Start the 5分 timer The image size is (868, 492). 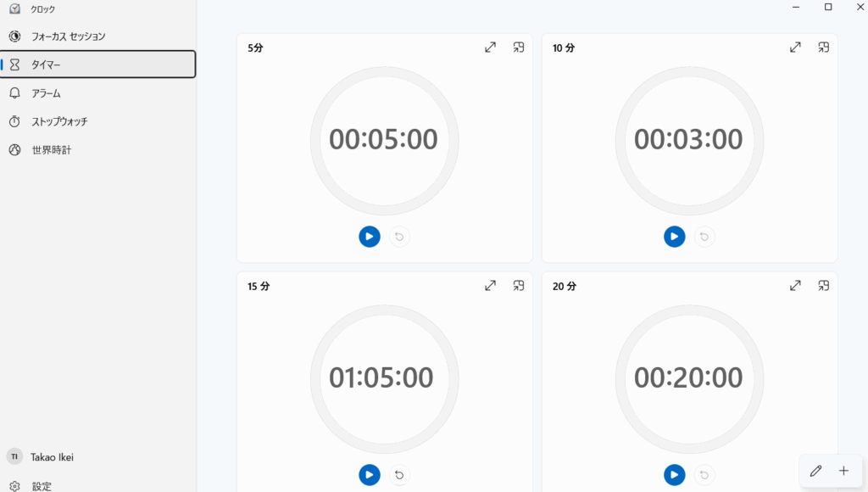[x=370, y=237]
